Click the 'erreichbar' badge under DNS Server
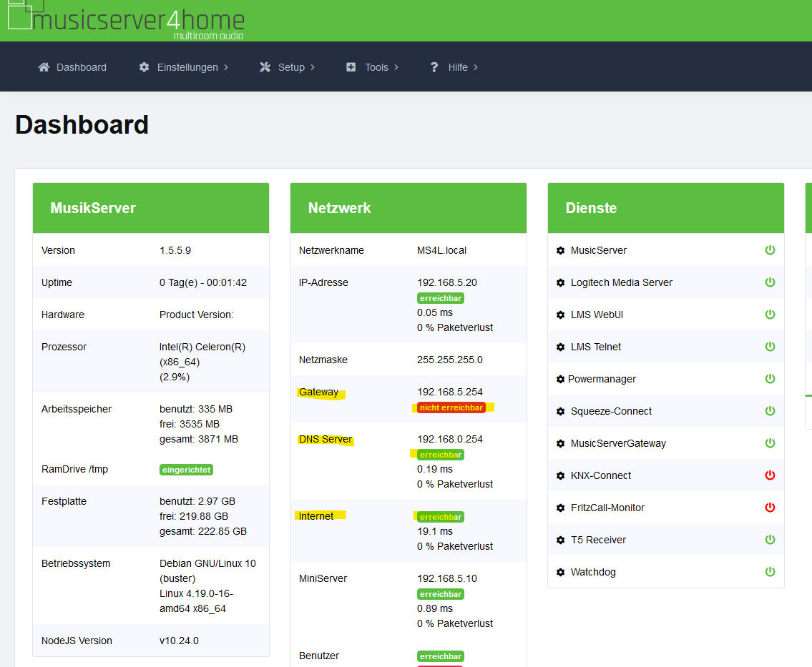The width and height of the screenshot is (812, 667). [x=441, y=455]
